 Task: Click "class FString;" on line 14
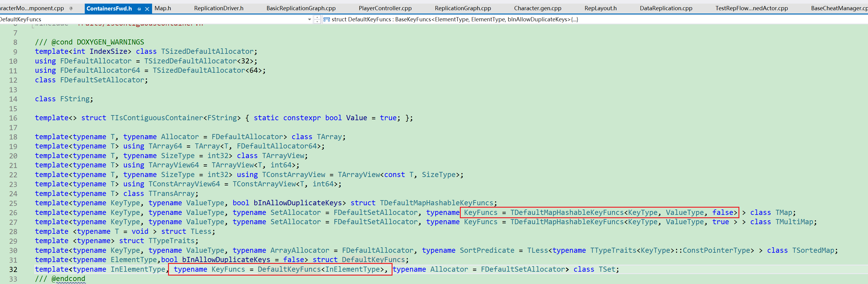tap(64, 99)
